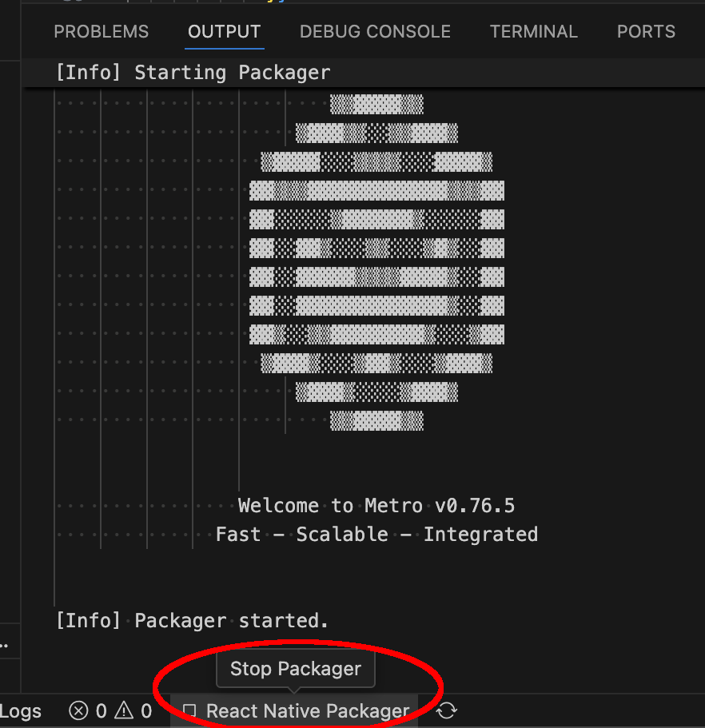The image size is (705, 728).
Task: Click the warnings triangle icon in status bar
Action: click(124, 710)
